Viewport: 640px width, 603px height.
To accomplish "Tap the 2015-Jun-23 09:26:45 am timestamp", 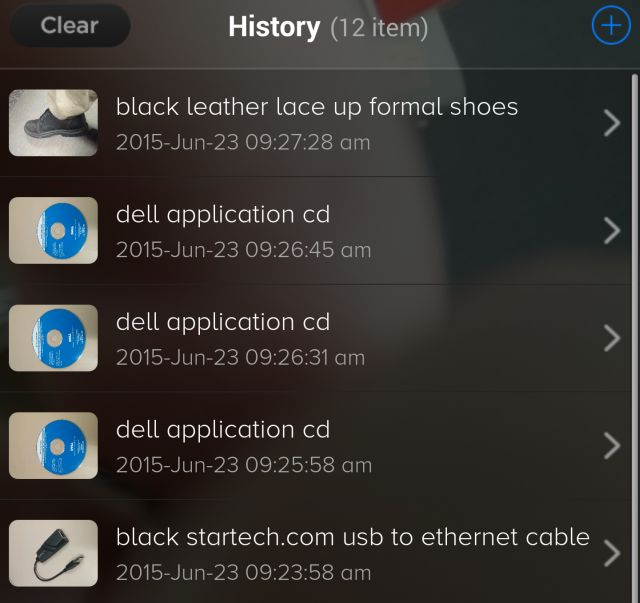I will point(243,250).
